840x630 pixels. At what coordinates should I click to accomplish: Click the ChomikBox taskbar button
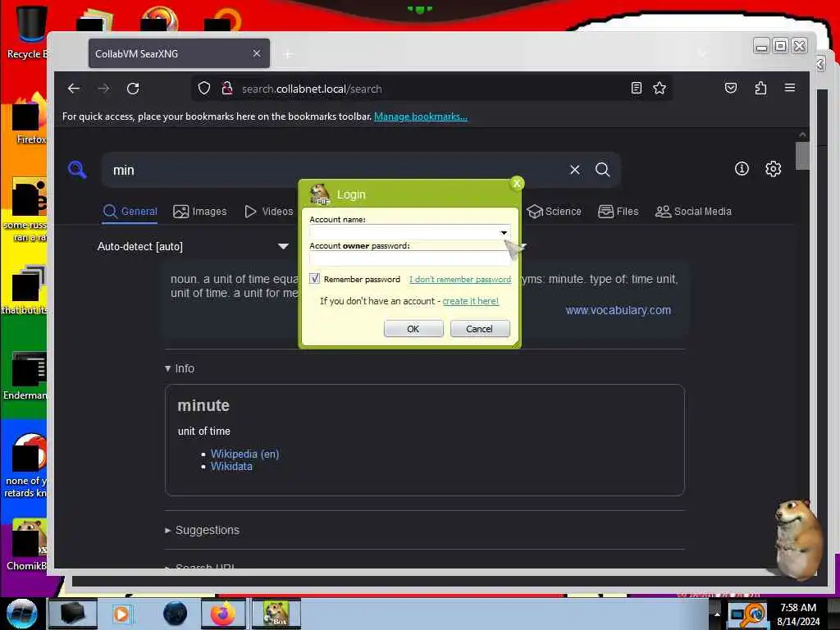(x=276, y=614)
